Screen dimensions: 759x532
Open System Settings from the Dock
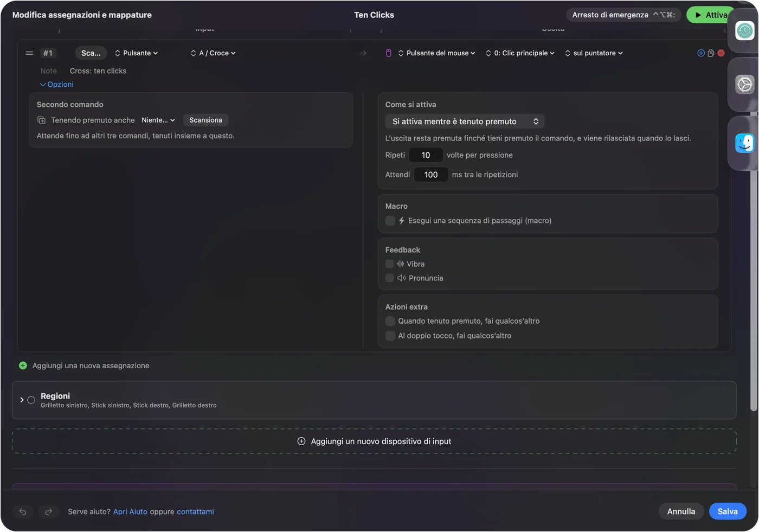tap(745, 85)
